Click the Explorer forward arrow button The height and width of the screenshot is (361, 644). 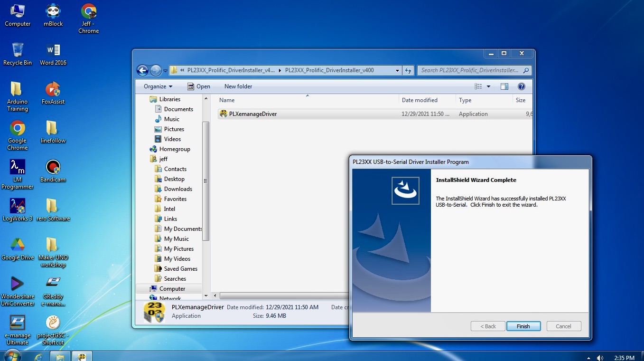pos(156,70)
